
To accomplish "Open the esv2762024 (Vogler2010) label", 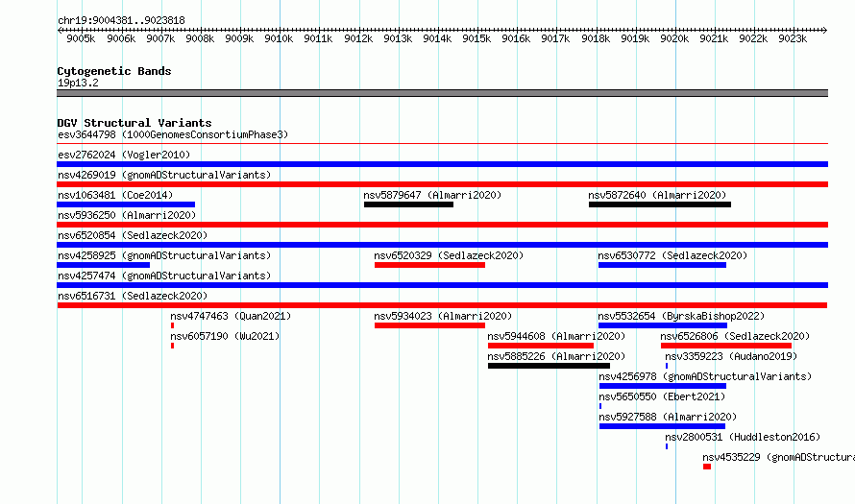I will click(124, 155).
